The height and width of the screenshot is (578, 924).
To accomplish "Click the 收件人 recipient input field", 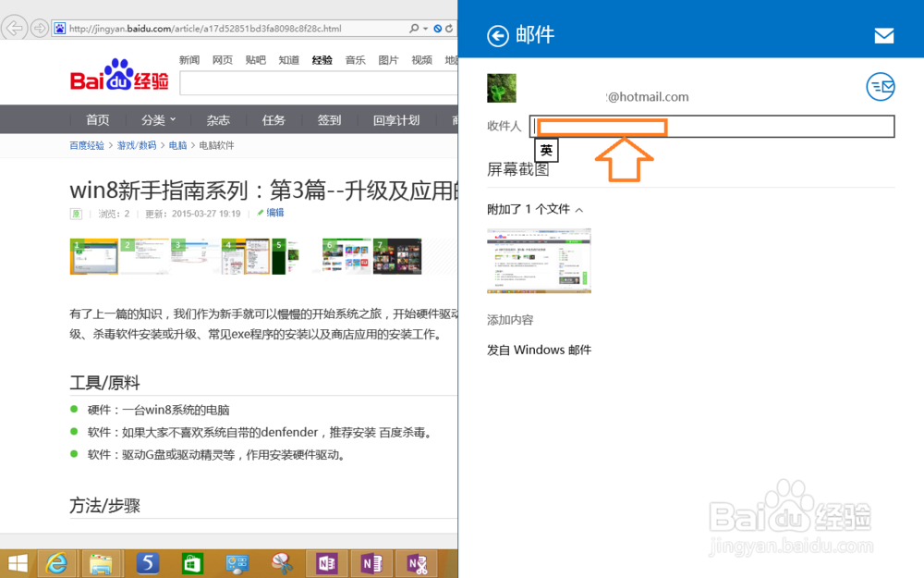I will 711,126.
